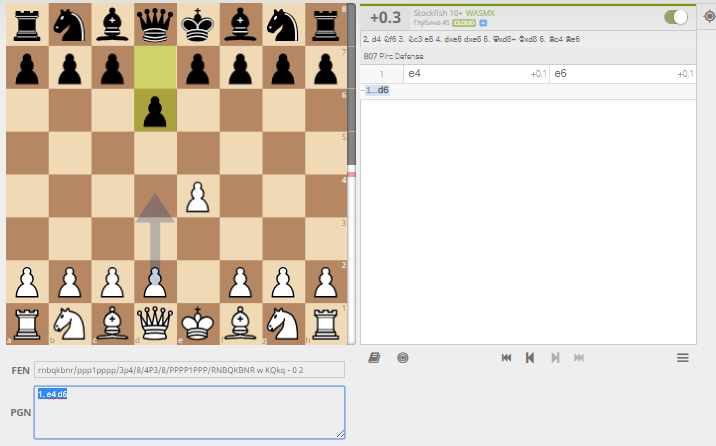The width and height of the screenshot is (716, 446).
Task: Jump to the first move
Action: [x=506, y=357]
